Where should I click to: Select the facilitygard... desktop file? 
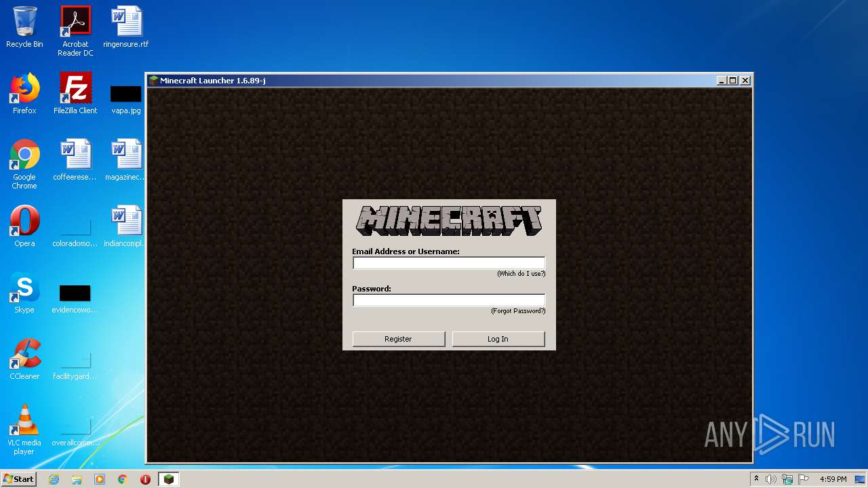(x=75, y=365)
